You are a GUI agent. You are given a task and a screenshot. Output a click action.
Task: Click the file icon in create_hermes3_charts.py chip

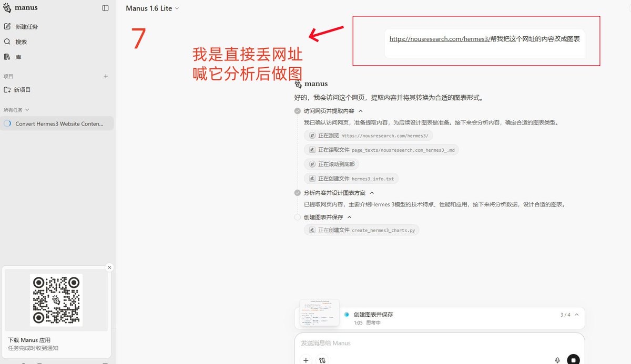(312, 230)
